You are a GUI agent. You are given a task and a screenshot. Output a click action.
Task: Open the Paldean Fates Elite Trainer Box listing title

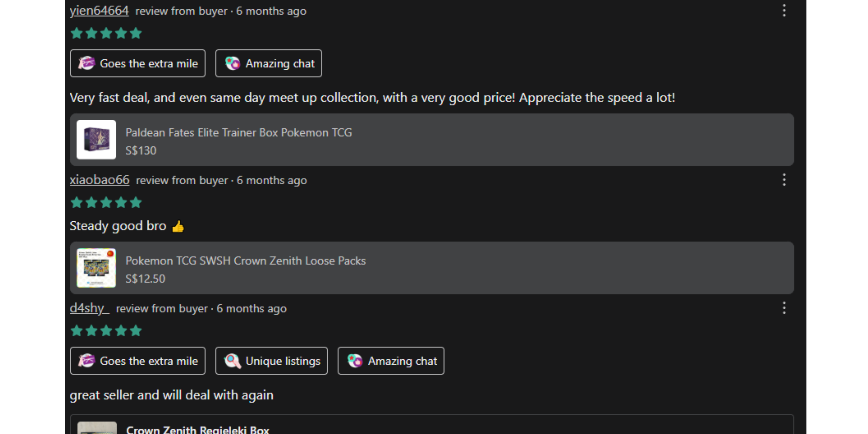click(x=239, y=132)
